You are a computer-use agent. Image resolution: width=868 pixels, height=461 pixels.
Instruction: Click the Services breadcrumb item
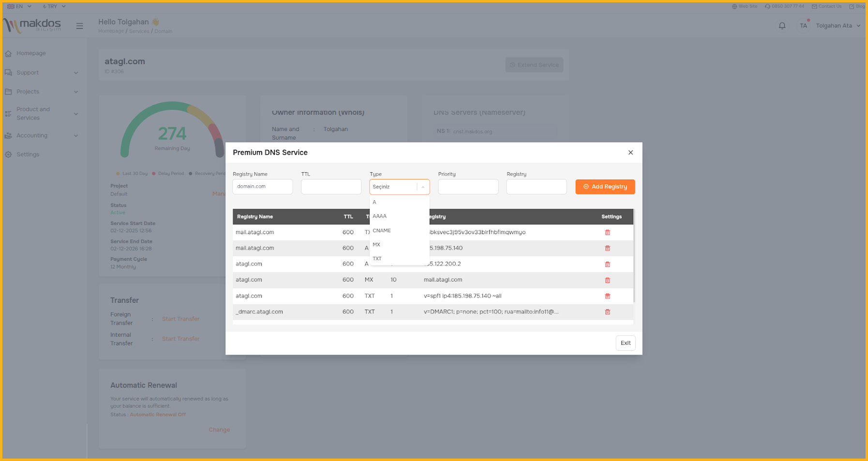(x=139, y=31)
